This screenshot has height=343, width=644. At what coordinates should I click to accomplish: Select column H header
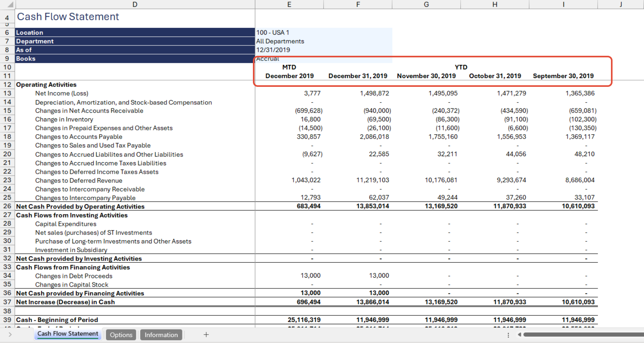495,4
